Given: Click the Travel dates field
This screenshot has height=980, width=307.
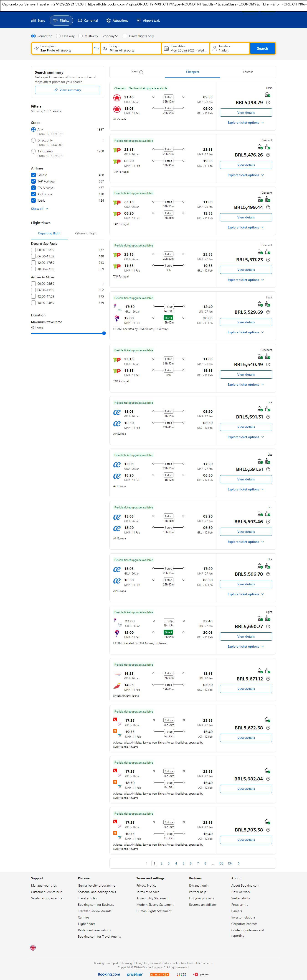Looking at the screenshot, I should 186,48.
